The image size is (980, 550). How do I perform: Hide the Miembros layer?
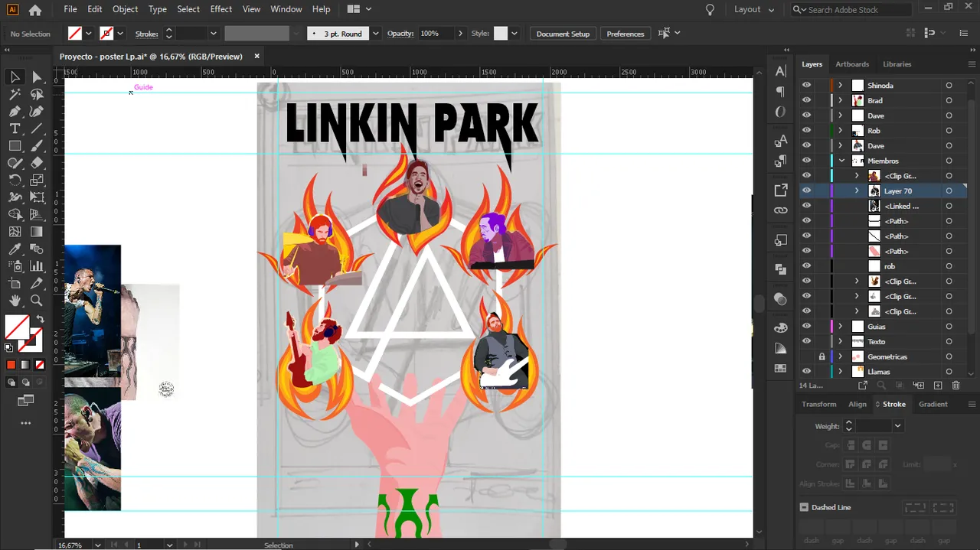(806, 161)
